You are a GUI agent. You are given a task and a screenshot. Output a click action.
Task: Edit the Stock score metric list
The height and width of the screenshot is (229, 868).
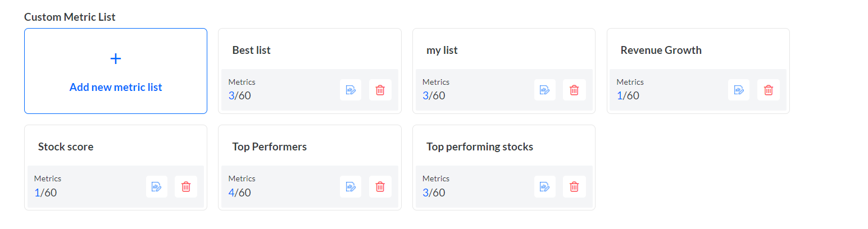click(x=157, y=186)
